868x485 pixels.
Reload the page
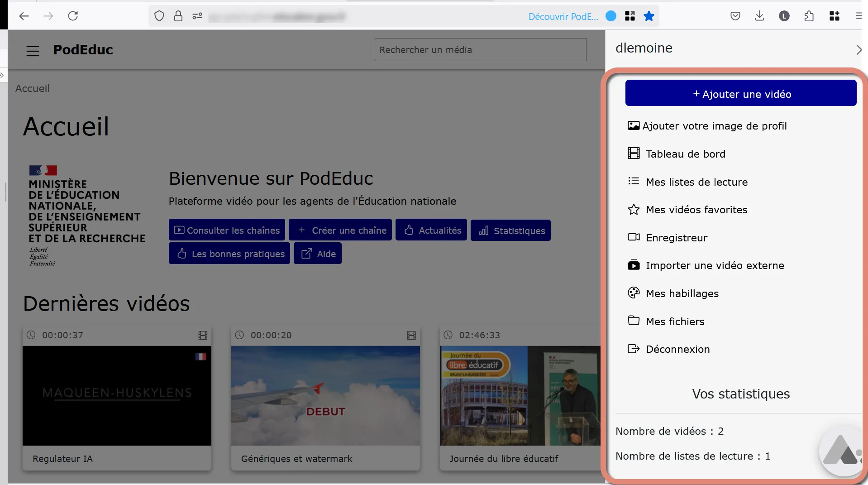[x=73, y=16]
